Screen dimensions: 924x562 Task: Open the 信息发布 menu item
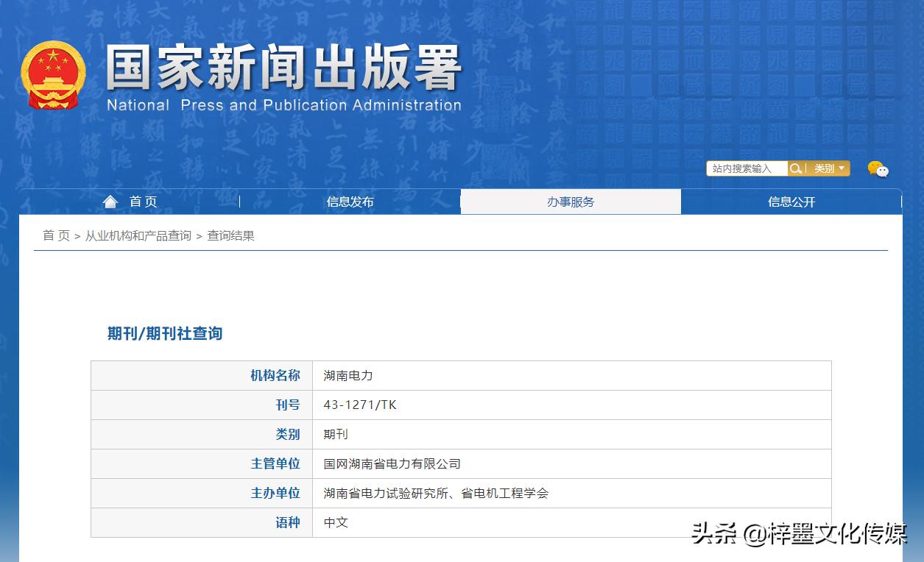(350, 202)
